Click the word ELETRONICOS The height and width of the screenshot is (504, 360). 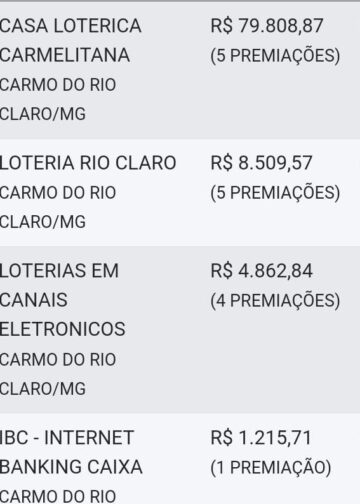coord(63,329)
